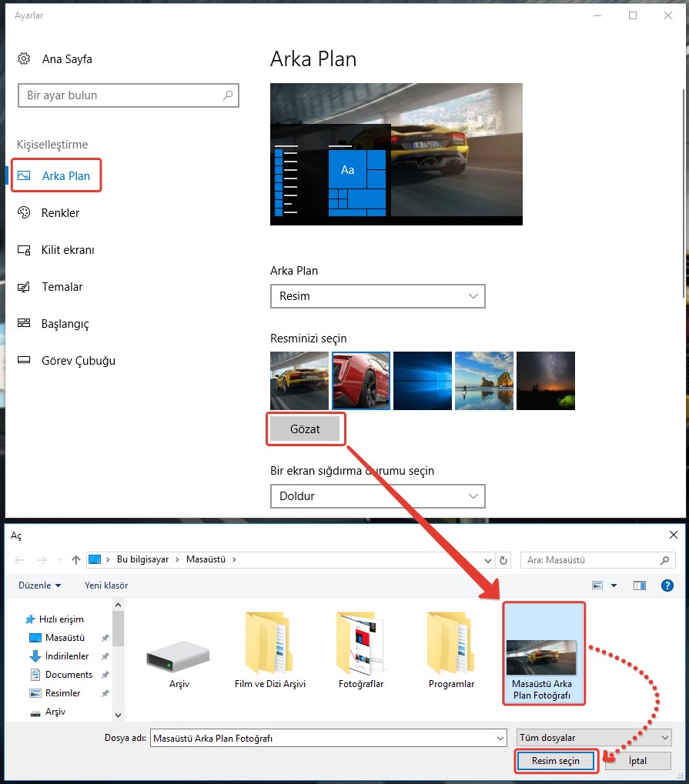
Task: Open Ana Sayfa via the gear icon
Action: (24, 59)
